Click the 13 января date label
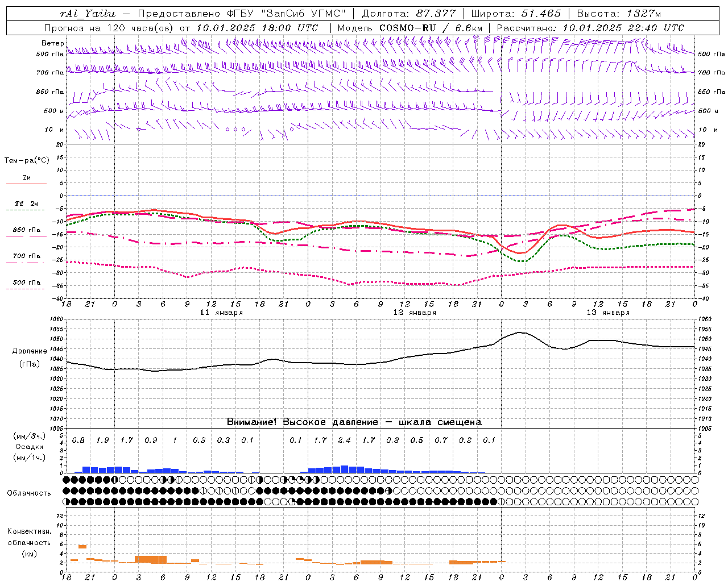 [x=608, y=313]
